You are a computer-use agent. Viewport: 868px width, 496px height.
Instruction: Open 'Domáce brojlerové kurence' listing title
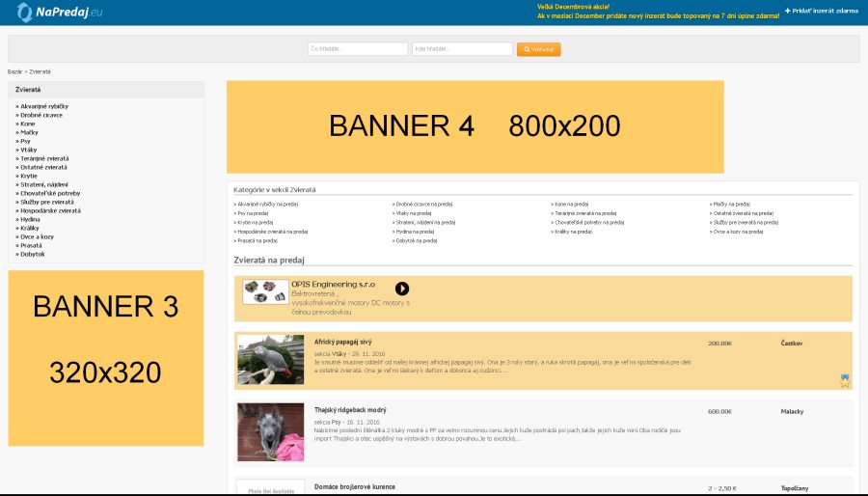[x=355, y=487]
